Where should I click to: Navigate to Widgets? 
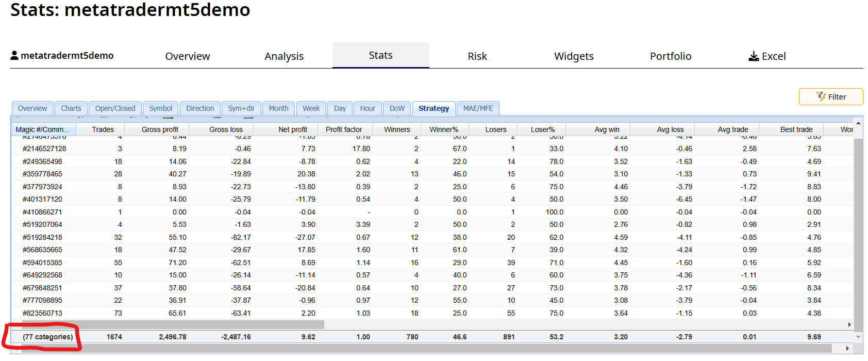tap(574, 56)
